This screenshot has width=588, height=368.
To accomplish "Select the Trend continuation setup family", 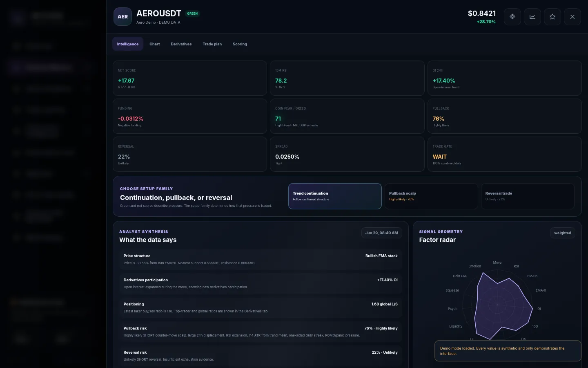I will coord(335,196).
